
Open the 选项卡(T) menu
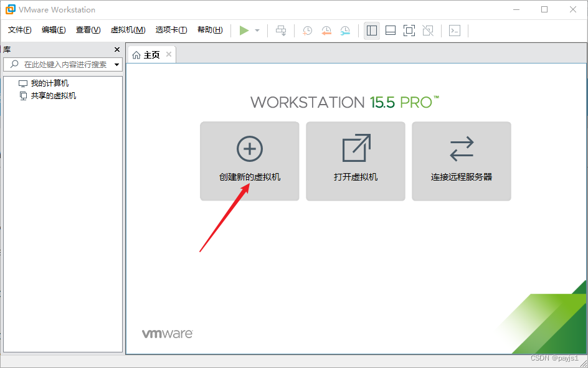171,30
